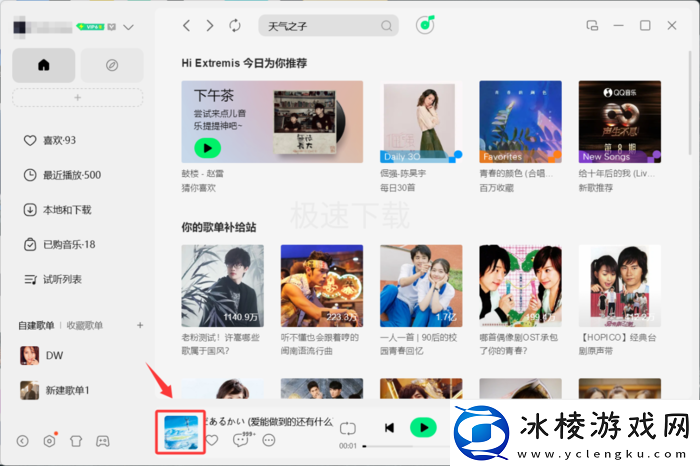700x466 pixels.
Task: Click the magnifier search icon
Action: point(387,26)
